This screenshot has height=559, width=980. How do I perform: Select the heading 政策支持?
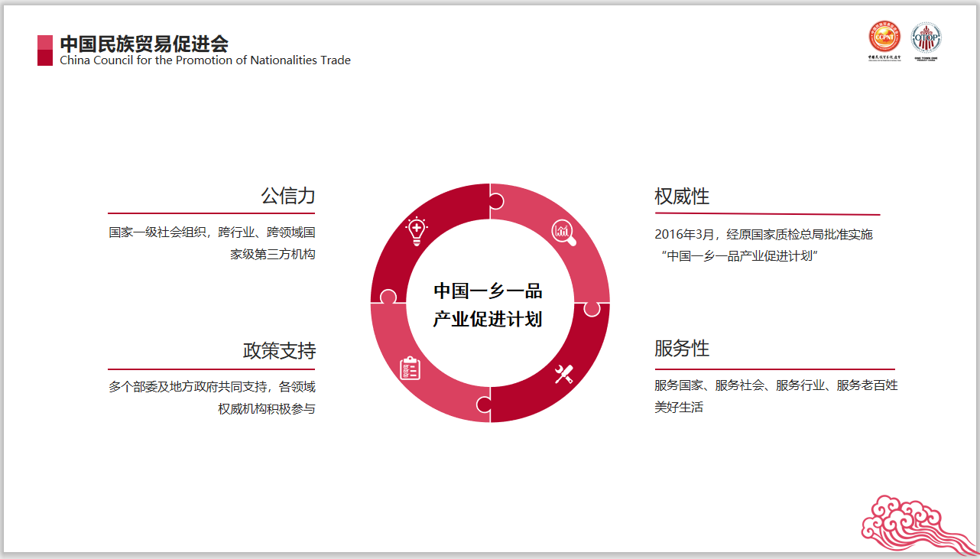pyautogui.click(x=279, y=351)
